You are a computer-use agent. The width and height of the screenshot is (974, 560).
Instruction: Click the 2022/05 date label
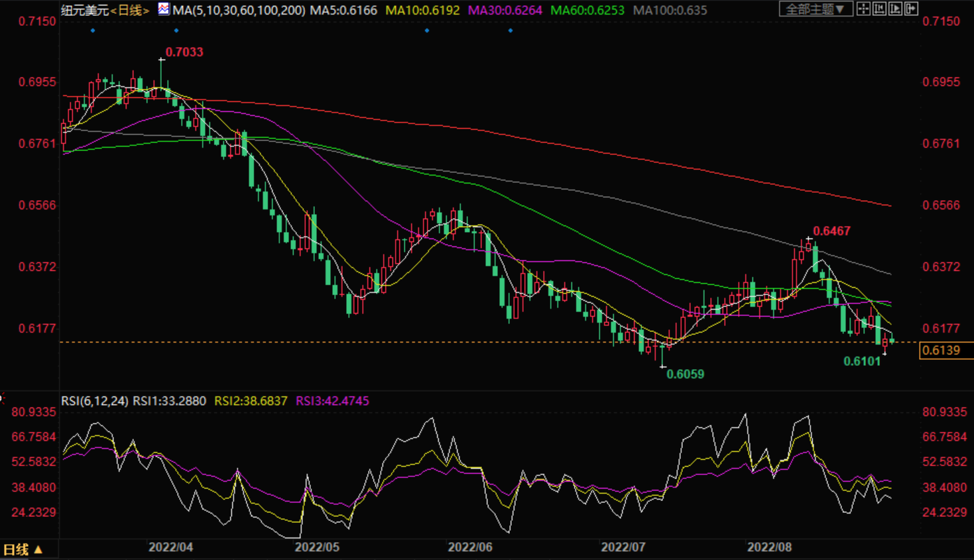317,547
